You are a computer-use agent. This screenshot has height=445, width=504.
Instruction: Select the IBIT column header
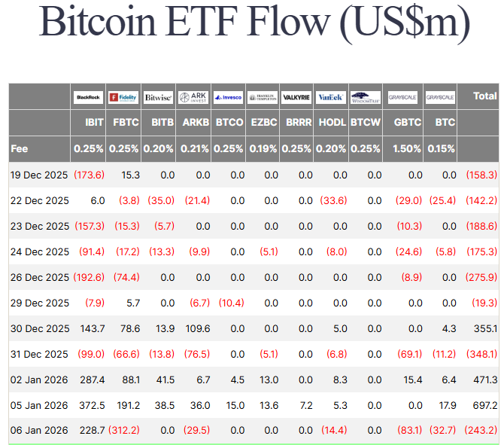click(93, 123)
